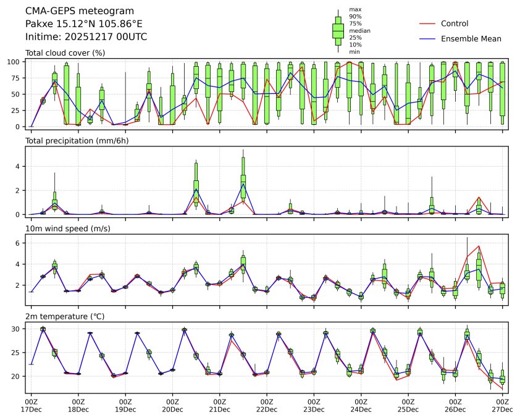Click the 00Z 17Dec x-axis label
The image size is (520, 420).
tap(31, 405)
